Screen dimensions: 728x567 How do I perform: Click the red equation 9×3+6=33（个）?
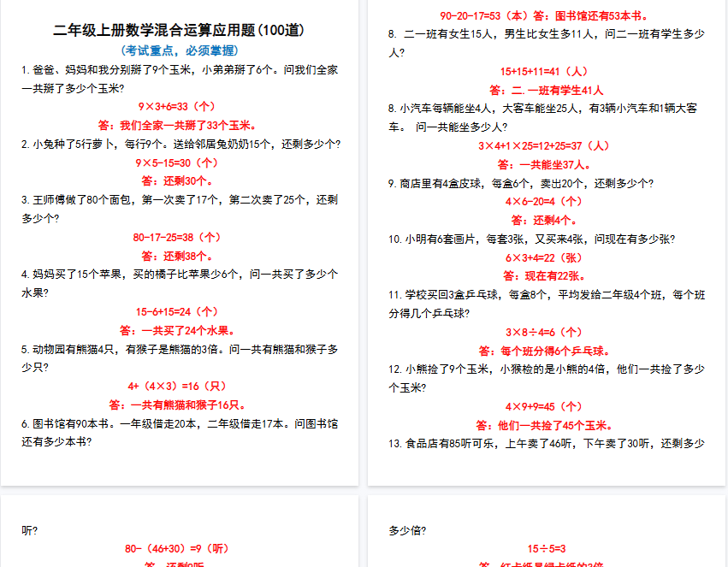pos(178,107)
